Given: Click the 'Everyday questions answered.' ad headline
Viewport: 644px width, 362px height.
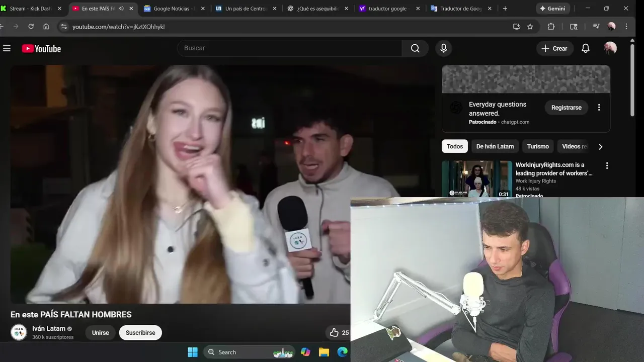Looking at the screenshot, I should click(x=498, y=109).
